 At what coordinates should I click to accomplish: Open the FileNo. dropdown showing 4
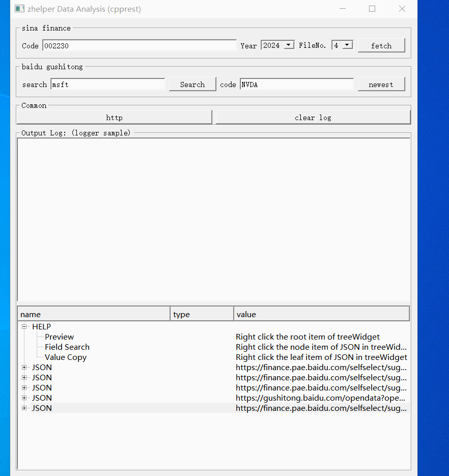click(347, 45)
